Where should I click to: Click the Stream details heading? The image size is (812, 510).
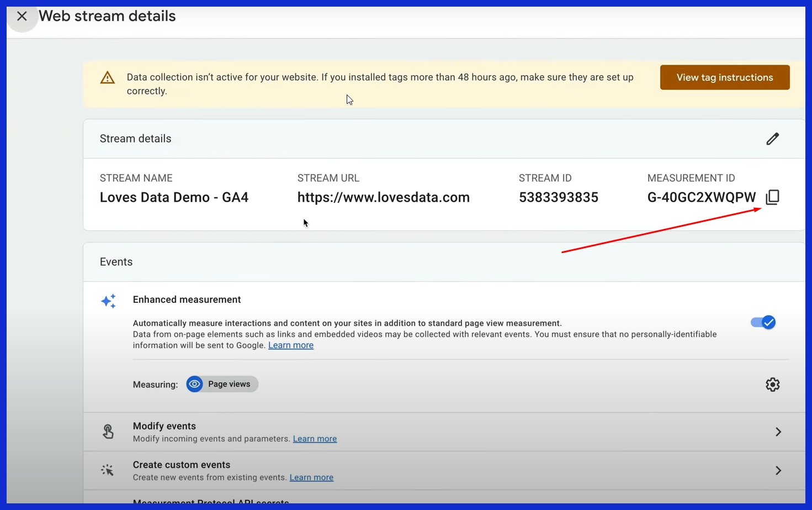pyautogui.click(x=136, y=139)
